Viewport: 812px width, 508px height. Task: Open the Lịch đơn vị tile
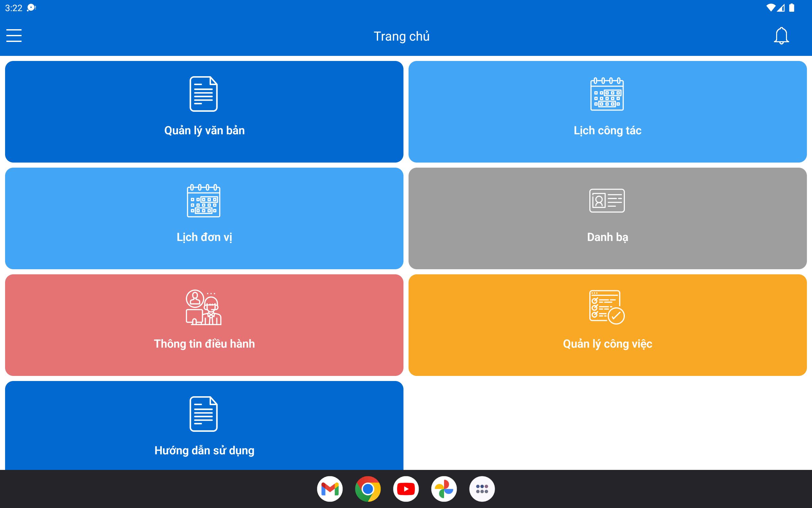pos(204,218)
